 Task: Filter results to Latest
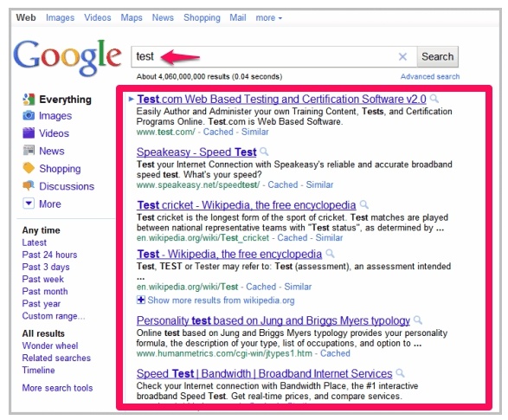pos(34,242)
